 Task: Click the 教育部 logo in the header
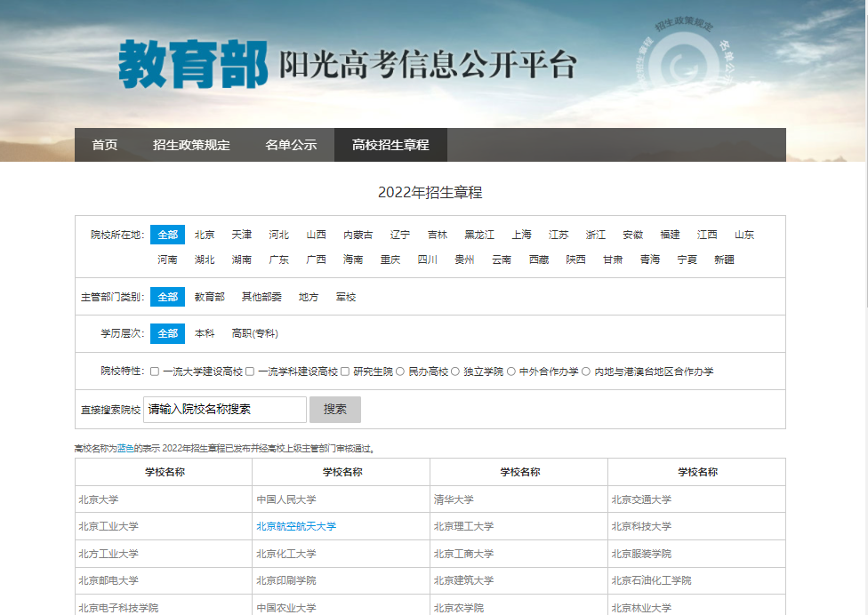click(x=193, y=64)
